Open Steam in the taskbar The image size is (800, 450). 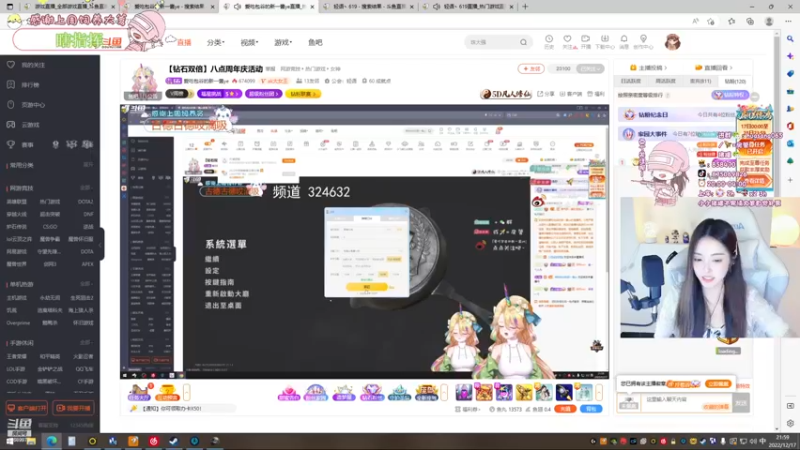tap(174, 441)
